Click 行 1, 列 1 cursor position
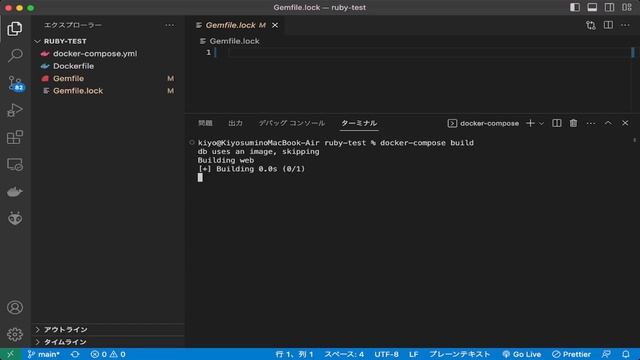 [295, 354]
